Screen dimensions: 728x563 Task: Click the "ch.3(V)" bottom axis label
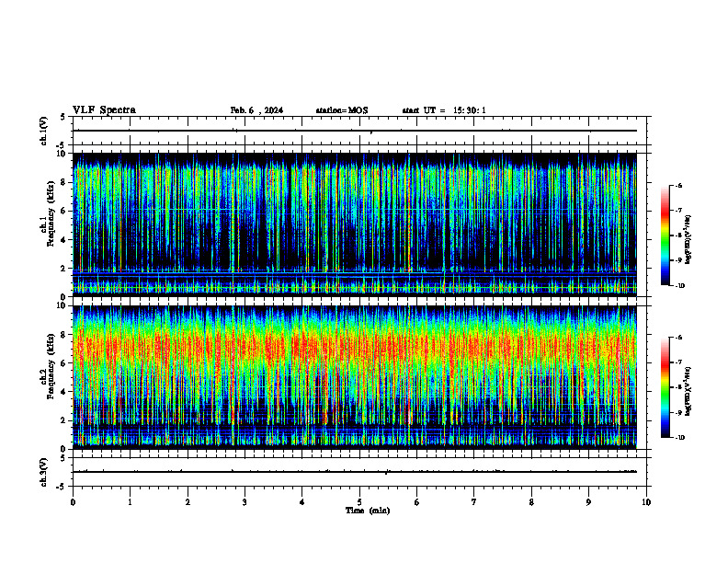43,473
